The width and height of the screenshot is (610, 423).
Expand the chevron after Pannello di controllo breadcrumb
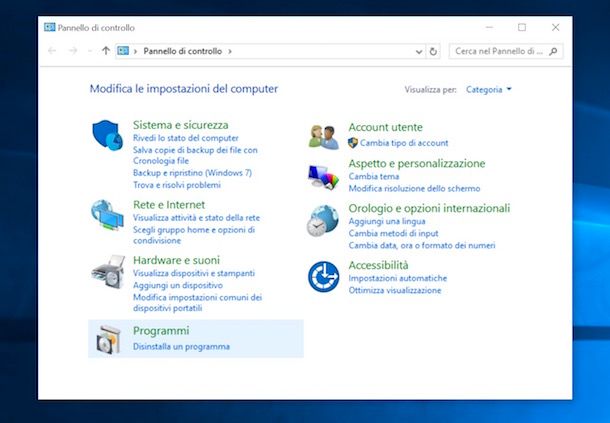coord(230,51)
